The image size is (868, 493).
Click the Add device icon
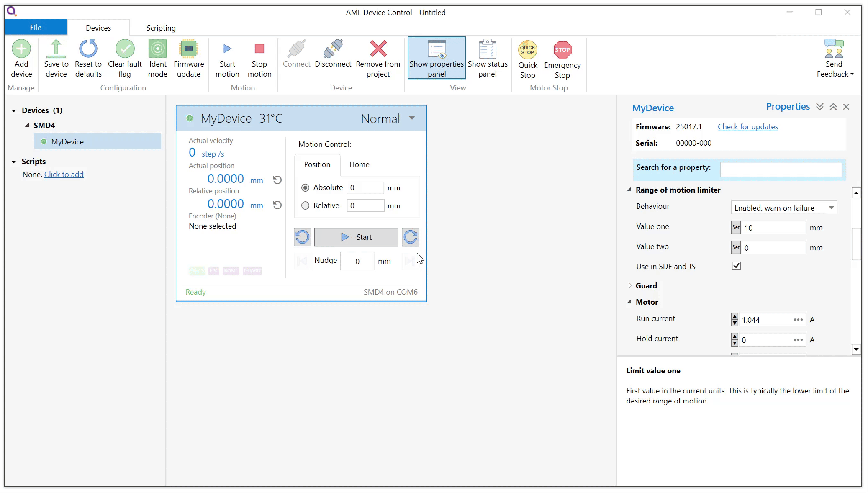click(21, 49)
